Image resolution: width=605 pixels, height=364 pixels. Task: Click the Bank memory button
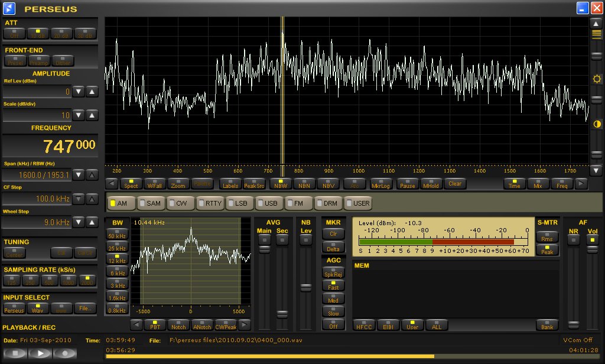[x=547, y=325]
